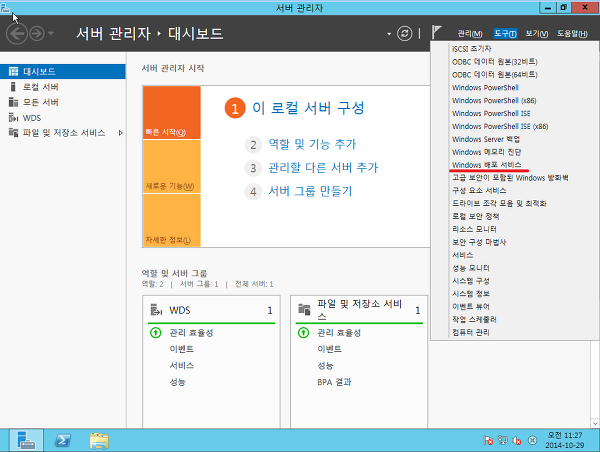This screenshot has height=452, width=600.
Task: Open 관리할 다른 서버 추가 link
Action: [323, 168]
